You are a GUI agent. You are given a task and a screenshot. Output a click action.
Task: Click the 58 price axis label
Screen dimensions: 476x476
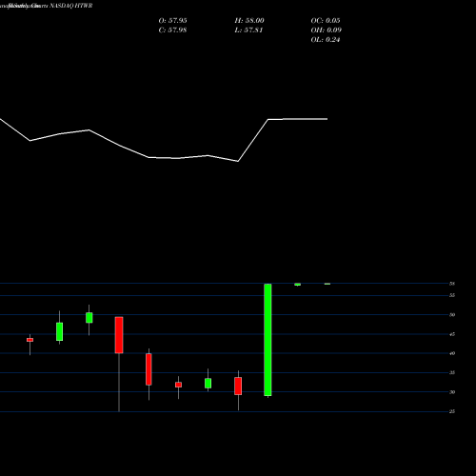click(x=452, y=284)
